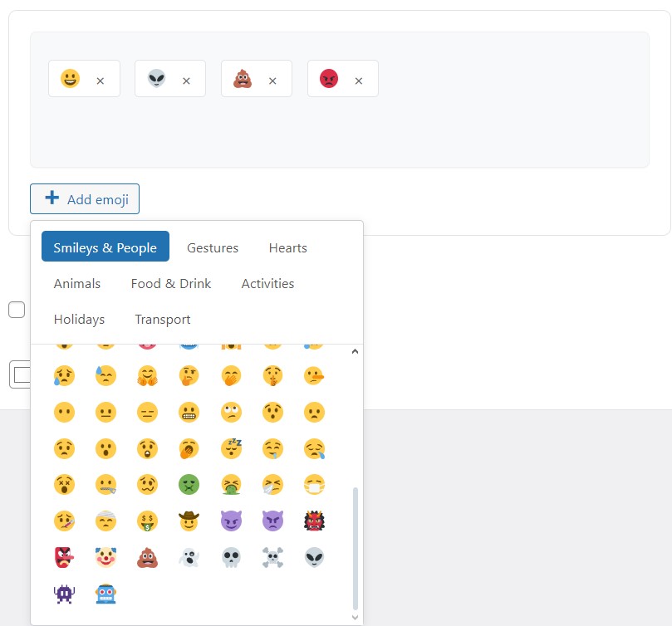The width and height of the screenshot is (672, 626).
Task: Select the lying long-nose face emoji
Action: pos(314,376)
